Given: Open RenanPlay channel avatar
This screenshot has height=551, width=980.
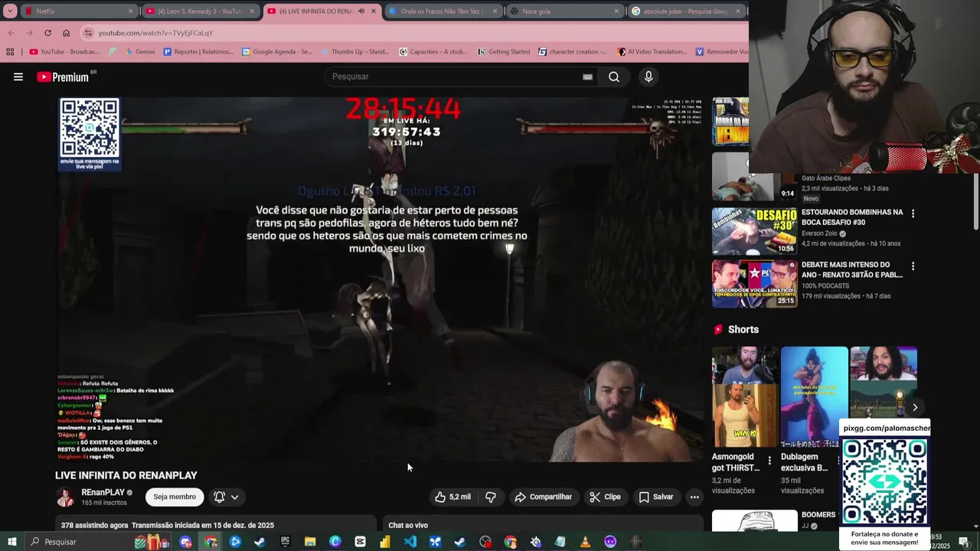Looking at the screenshot, I should tap(66, 497).
